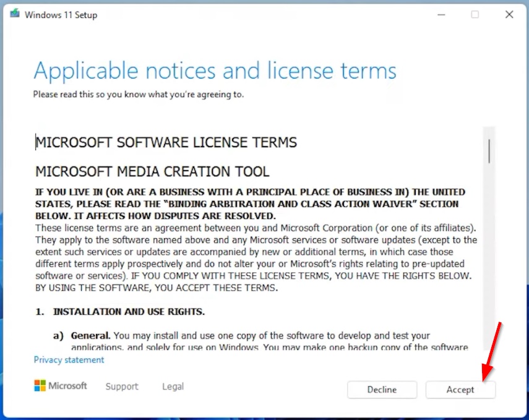Open the Privacy statement link
The image size is (529, 420).
click(x=69, y=360)
